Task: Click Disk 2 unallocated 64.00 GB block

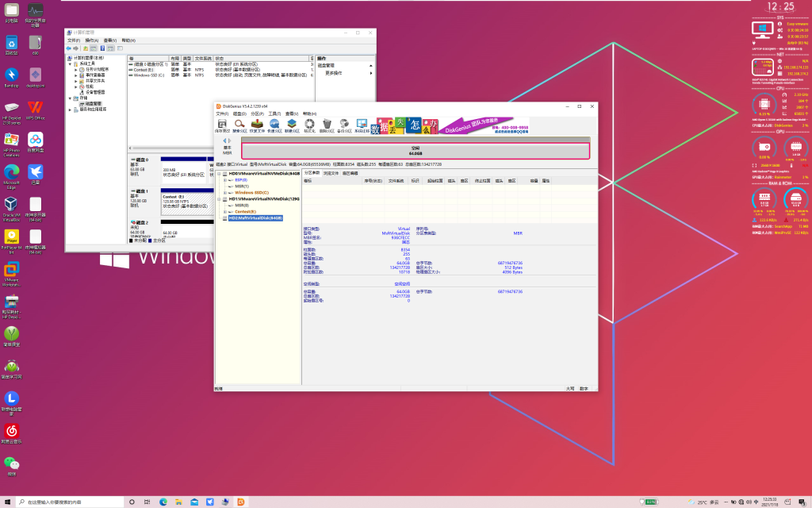Action: coord(187,231)
